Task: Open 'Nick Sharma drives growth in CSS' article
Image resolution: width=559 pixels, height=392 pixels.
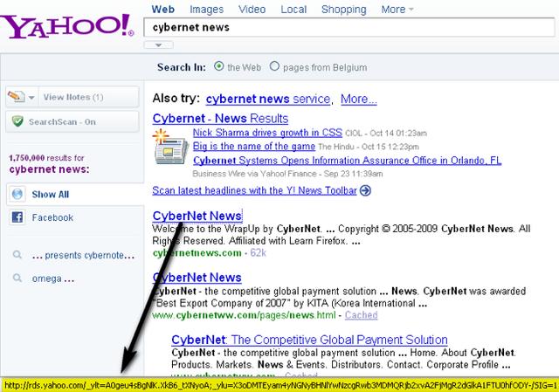Action: (x=267, y=133)
